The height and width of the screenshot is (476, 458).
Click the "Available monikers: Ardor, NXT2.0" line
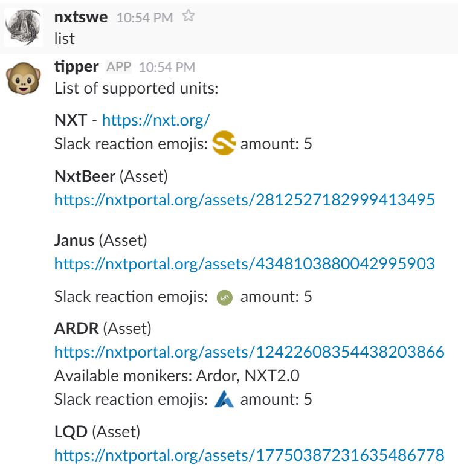click(177, 376)
